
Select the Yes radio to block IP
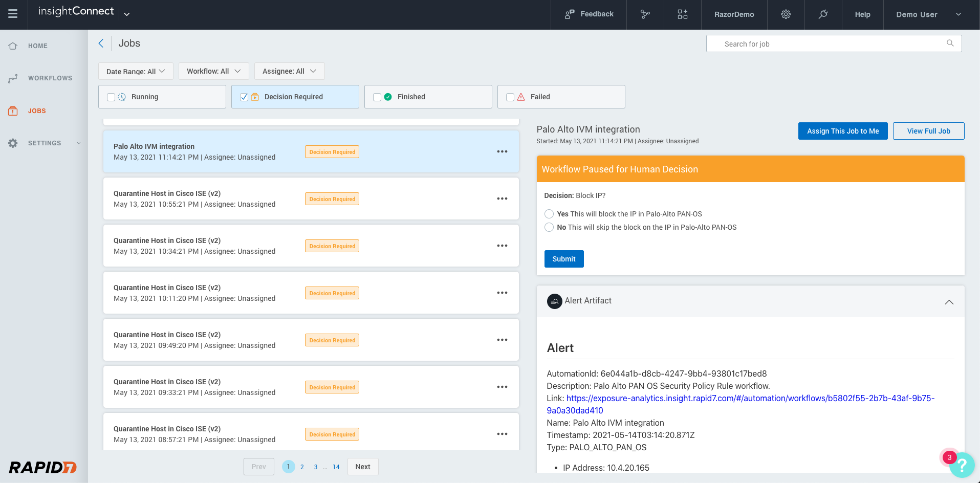pyautogui.click(x=549, y=214)
